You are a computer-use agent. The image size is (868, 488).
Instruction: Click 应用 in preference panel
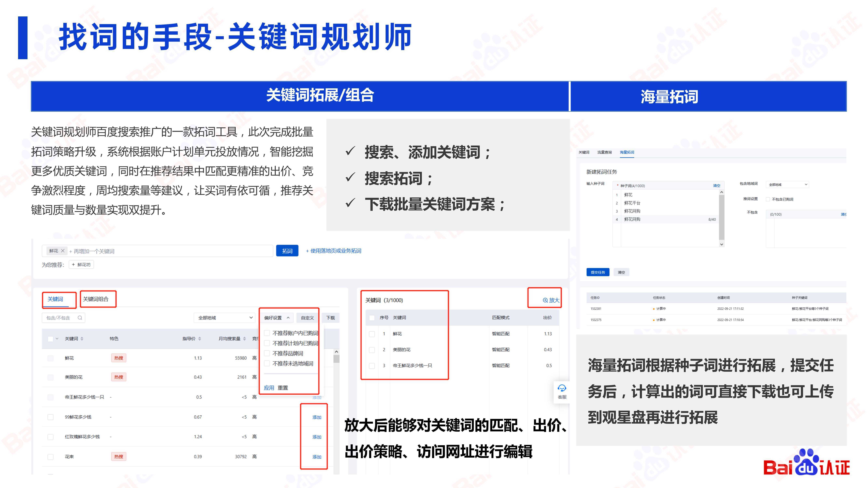point(269,388)
